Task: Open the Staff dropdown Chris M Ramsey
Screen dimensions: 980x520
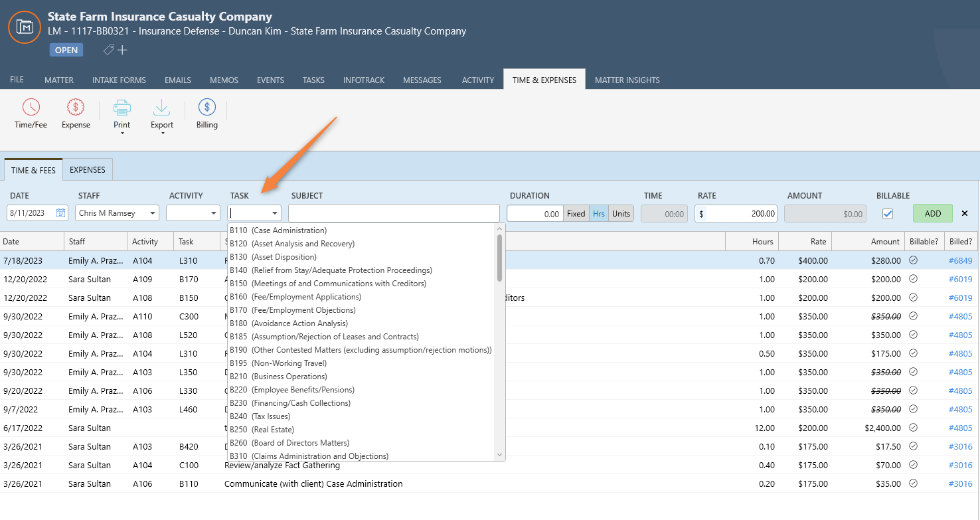Action: point(117,213)
